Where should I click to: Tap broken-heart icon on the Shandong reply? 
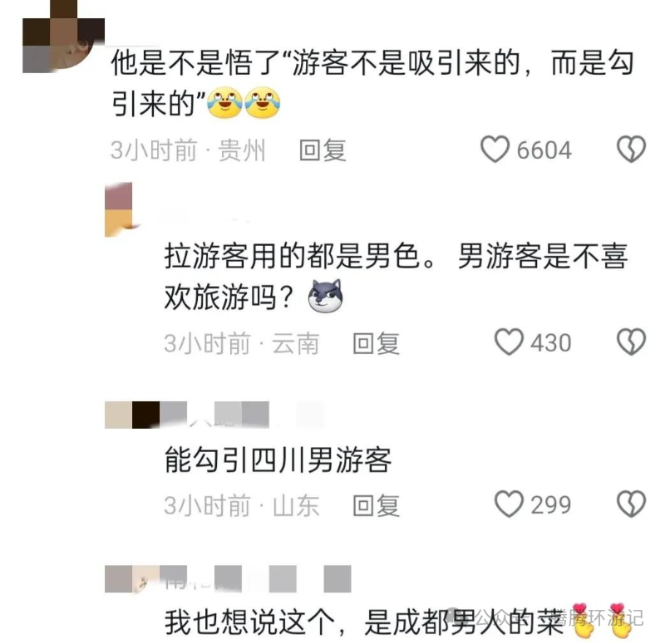pyautogui.click(x=631, y=504)
